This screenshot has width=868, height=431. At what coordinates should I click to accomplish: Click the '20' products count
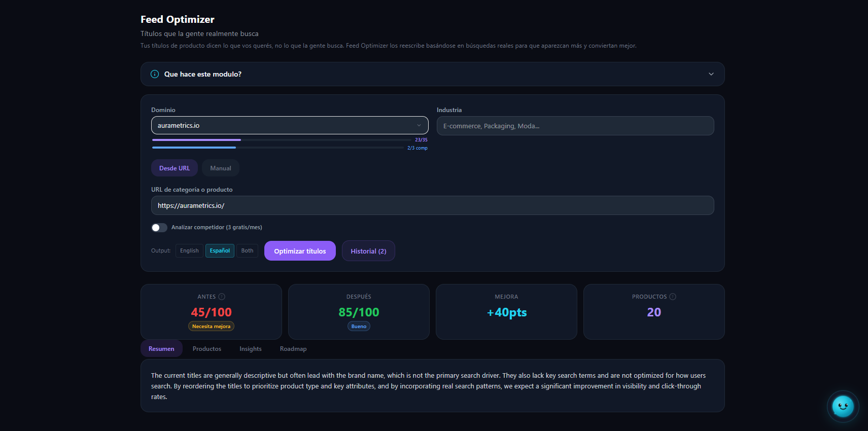click(x=654, y=312)
